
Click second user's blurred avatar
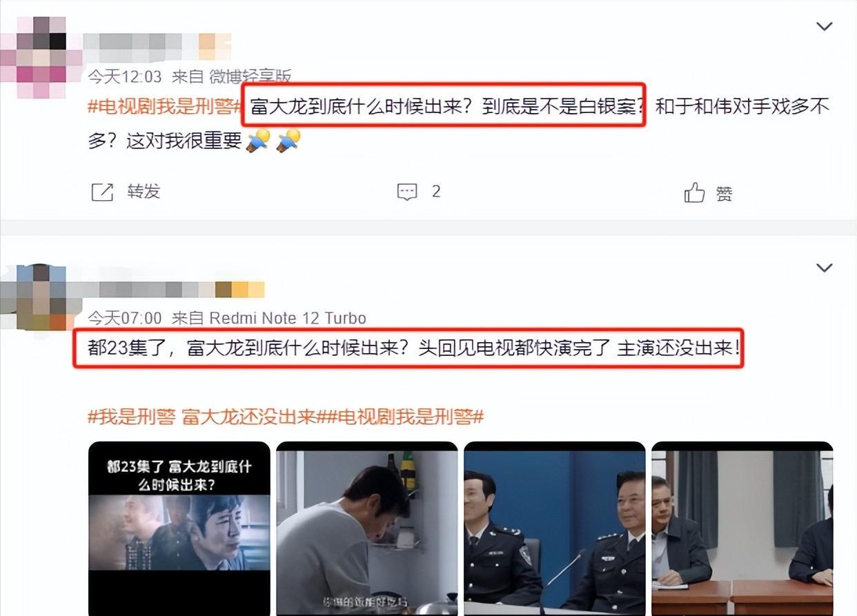[34, 297]
